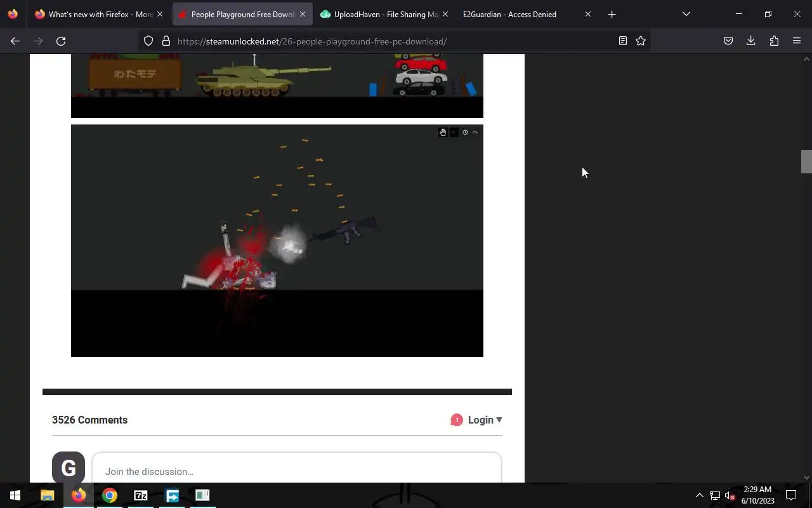Click the red notification badge near Login
Viewport: 812px width, 508px height.
coord(457,420)
